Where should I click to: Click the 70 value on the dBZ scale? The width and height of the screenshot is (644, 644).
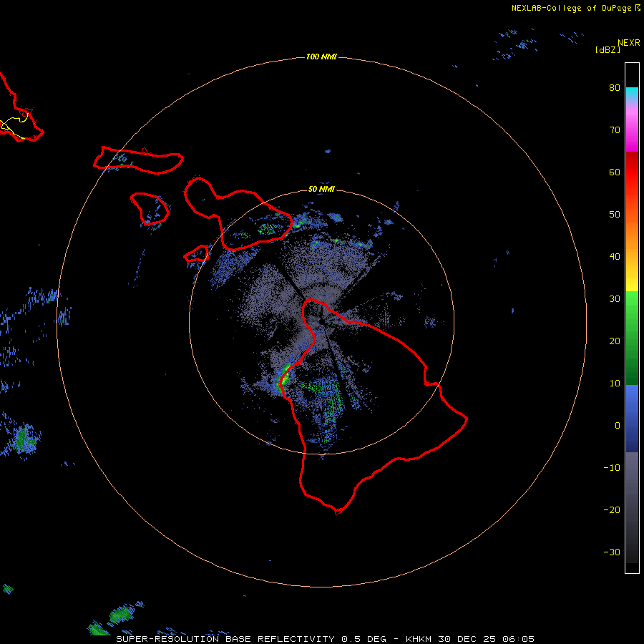click(x=615, y=130)
